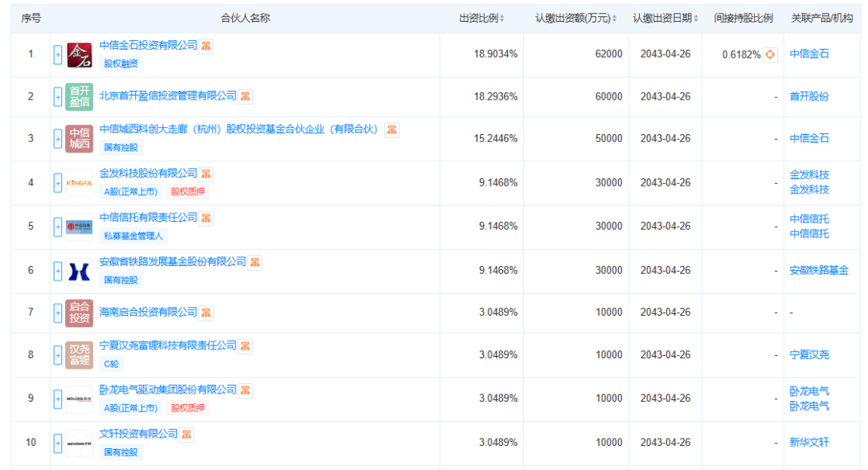Expand row 8 宁夏汉尧富锂科技

58,355
